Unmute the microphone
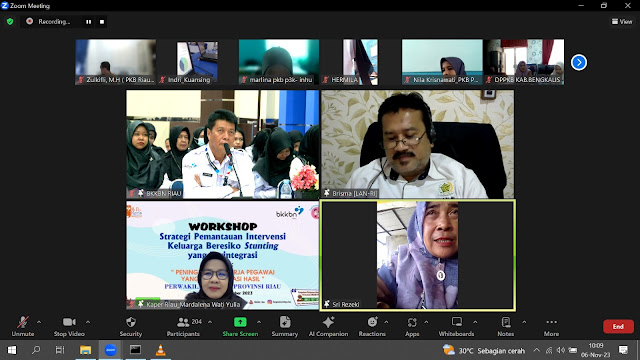Viewport: 640px width, 360px height. [x=23, y=327]
